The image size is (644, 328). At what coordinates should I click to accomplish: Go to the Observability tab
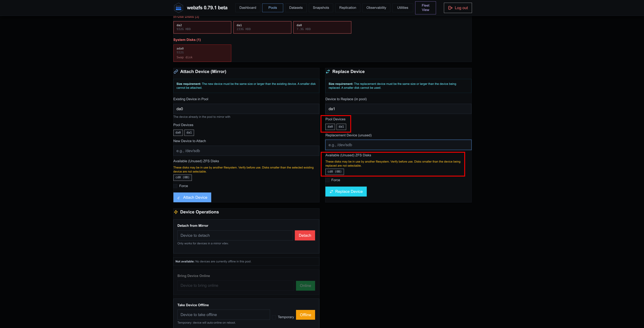point(376,8)
